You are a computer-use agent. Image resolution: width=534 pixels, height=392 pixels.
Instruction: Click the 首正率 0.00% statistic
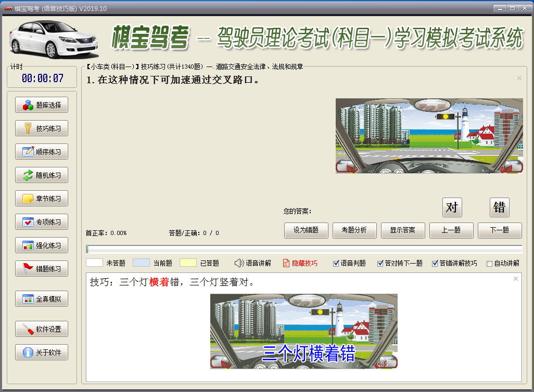[106, 233]
